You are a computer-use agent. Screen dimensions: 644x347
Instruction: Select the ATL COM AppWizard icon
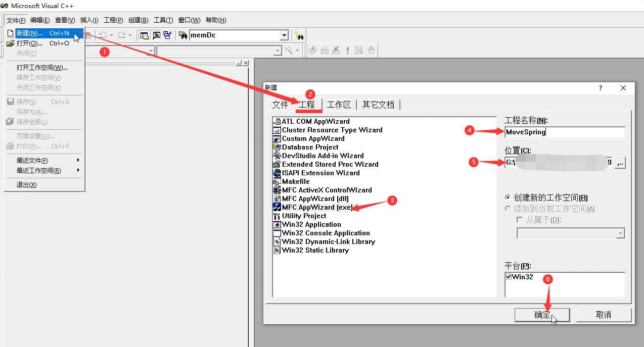pyautogui.click(x=277, y=121)
